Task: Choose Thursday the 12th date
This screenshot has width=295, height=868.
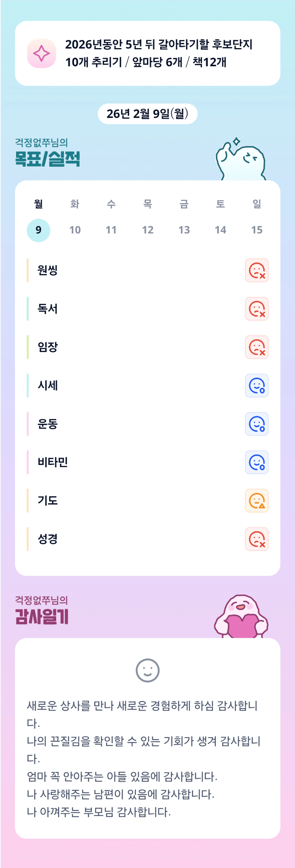Action: click(x=148, y=230)
